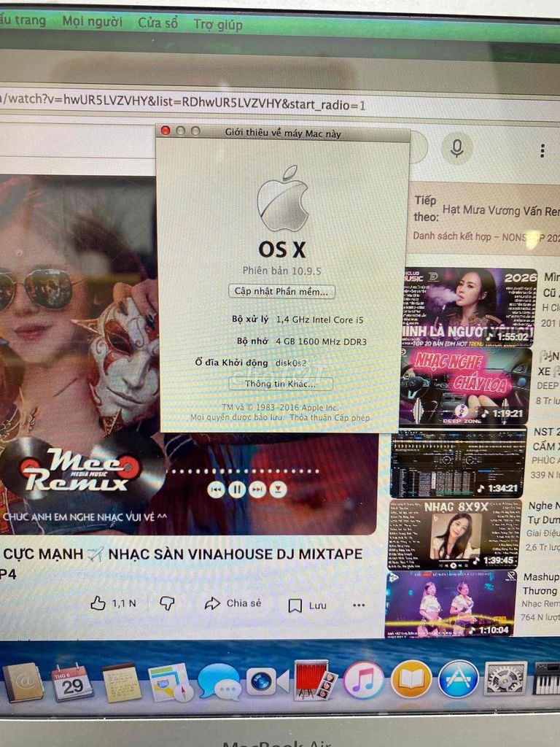Click the voice search microphone icon
Viewport: 560px width, 747px height.
click(x=456, y=148)
